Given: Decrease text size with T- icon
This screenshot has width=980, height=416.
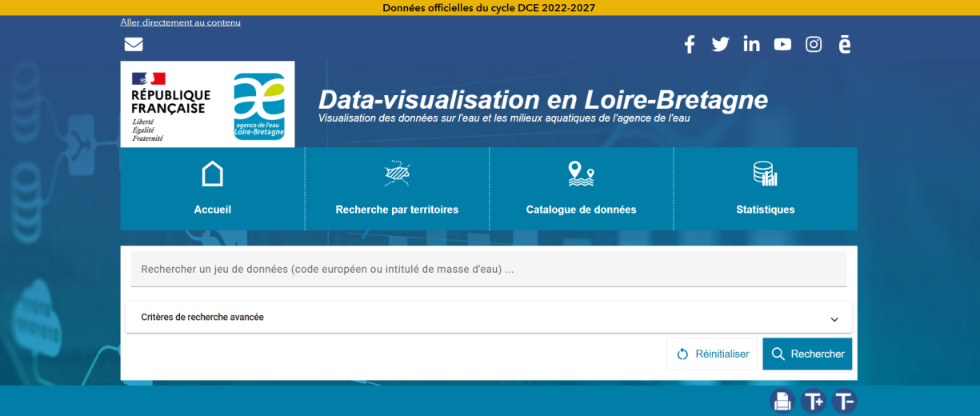Looking at the screenshot, I should (844, 401).
